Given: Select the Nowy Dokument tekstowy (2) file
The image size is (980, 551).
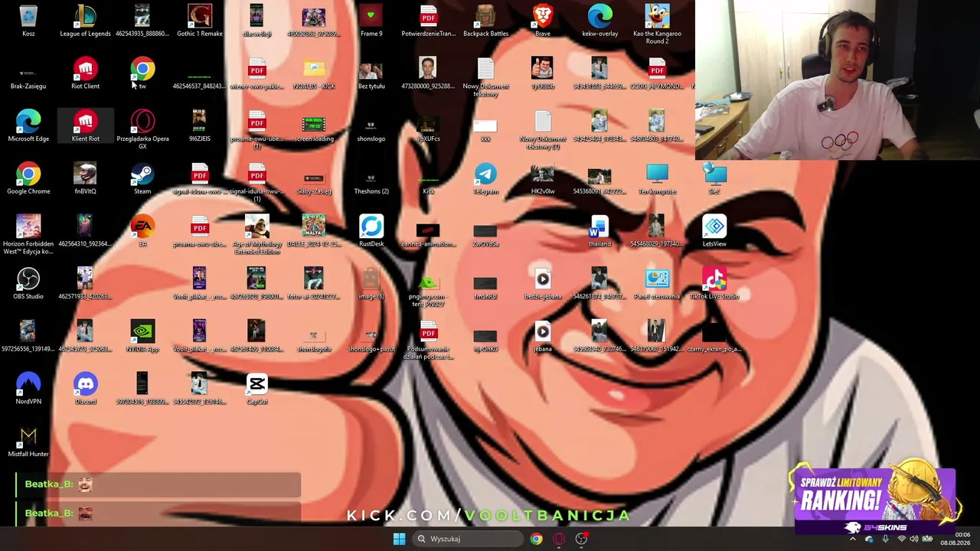Looking at the screenshot, I should click(542, 129).
